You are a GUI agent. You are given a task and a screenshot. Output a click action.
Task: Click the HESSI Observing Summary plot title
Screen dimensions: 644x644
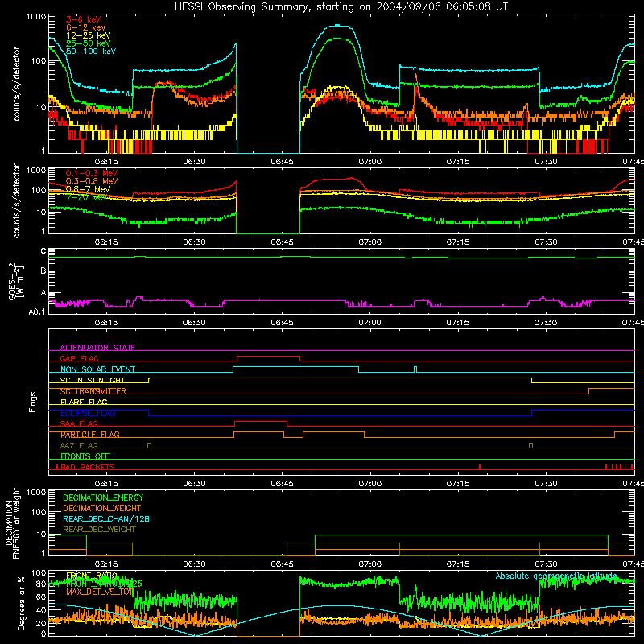[x=341, y=6]
